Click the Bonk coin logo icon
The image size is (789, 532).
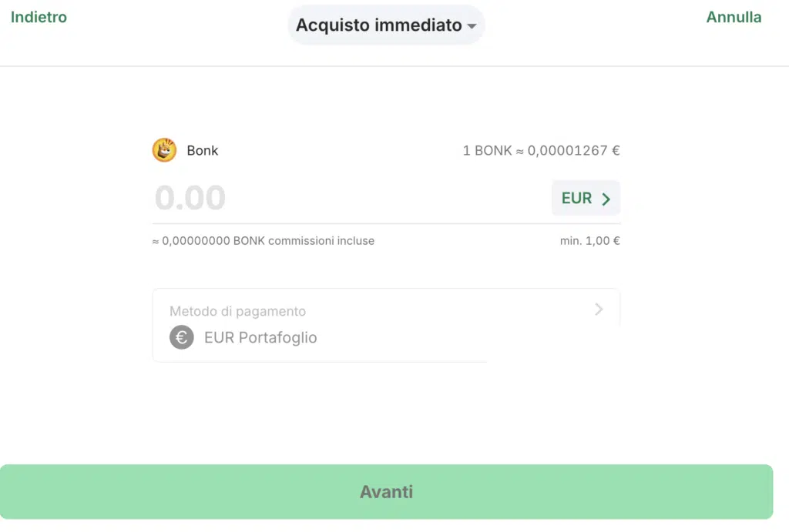(x=164, y=150)
